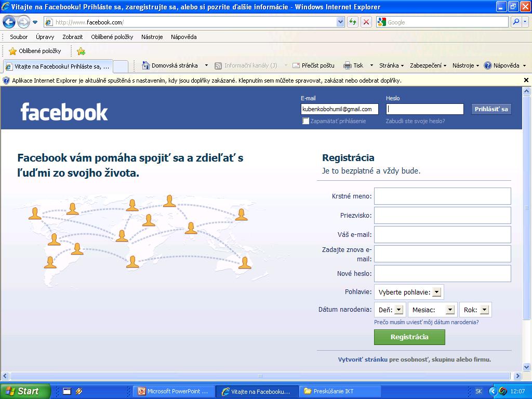532x399 pixels.
Task: Click the Váš e-mail field
Action: pyautogui.click(x=443, y=234)
